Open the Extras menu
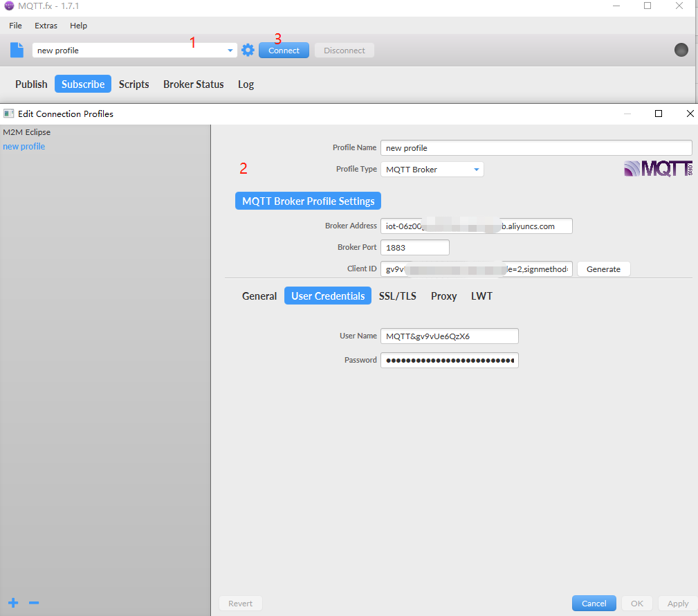Screen dimensions: 698x616 point(46,26)
